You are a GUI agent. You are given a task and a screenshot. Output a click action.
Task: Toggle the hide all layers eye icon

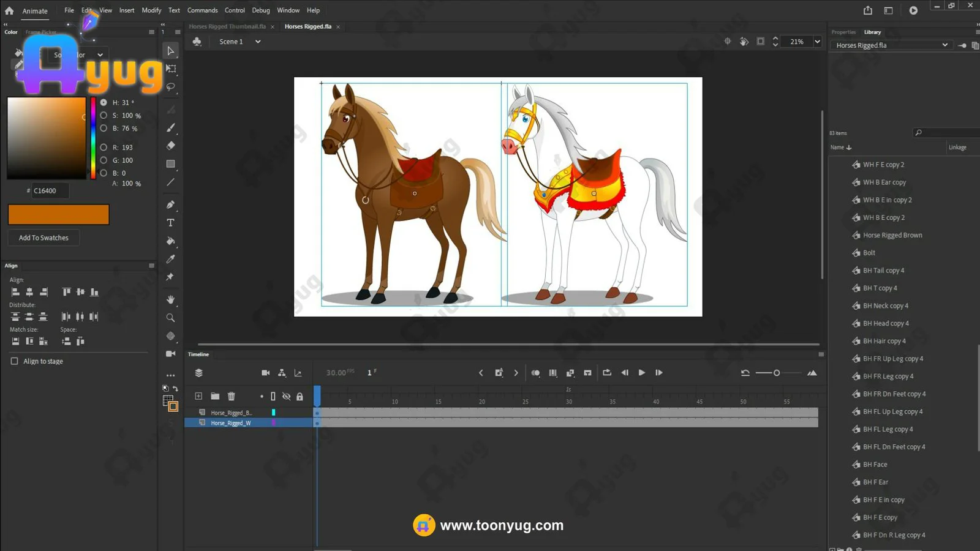(286, 396)
